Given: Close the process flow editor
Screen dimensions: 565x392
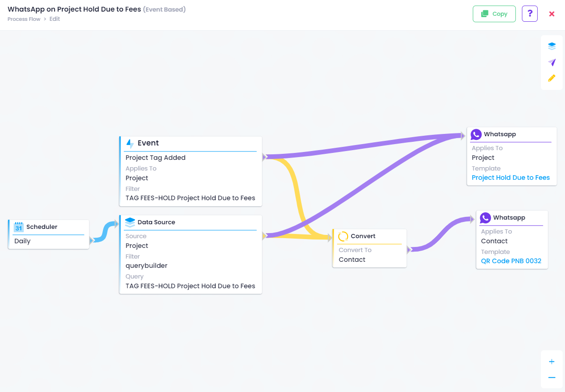Looking at the screenshot, I should (552, 14).
